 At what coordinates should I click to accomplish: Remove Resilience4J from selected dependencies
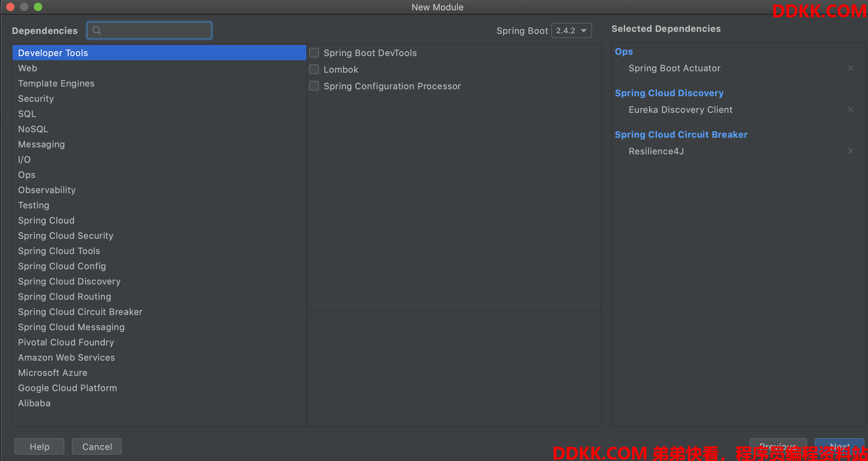click(x=851, y=151)
